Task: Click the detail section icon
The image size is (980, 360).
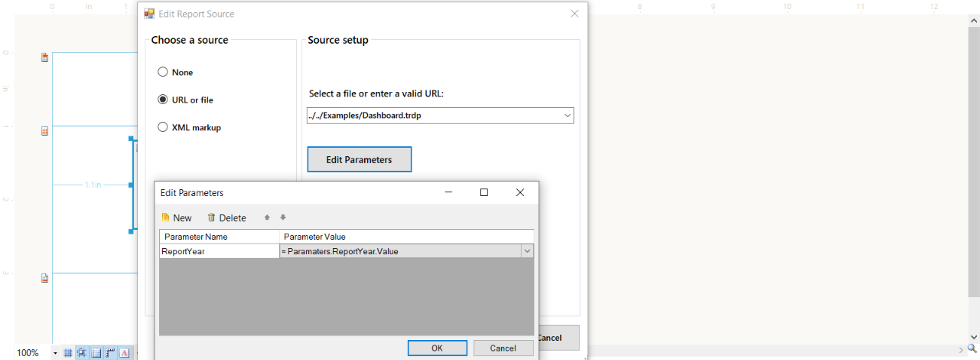Action: [x=45, y=131]
